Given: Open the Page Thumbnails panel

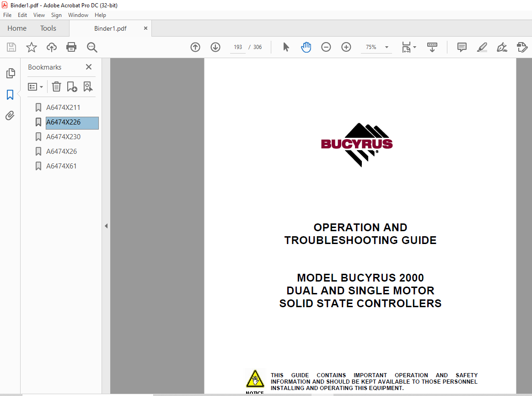Looking at the screenshot, I should (11, 73).
